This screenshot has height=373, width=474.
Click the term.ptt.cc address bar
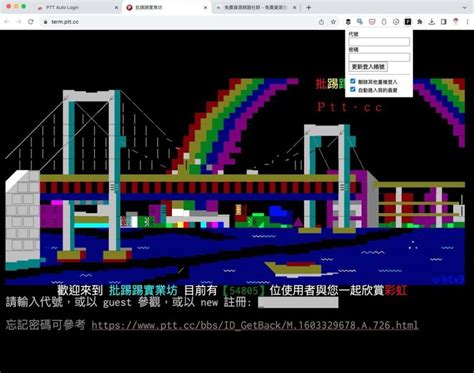click(x=180, y=22)
